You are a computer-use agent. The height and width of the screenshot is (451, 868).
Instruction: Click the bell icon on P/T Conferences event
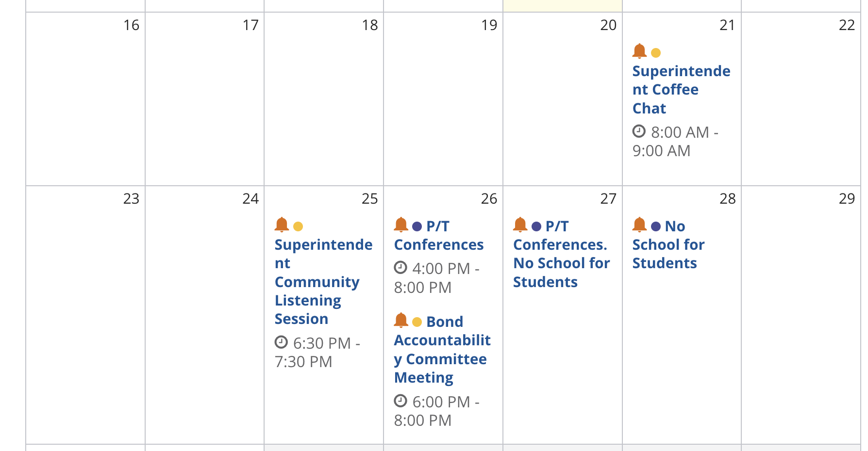point(401,225)
